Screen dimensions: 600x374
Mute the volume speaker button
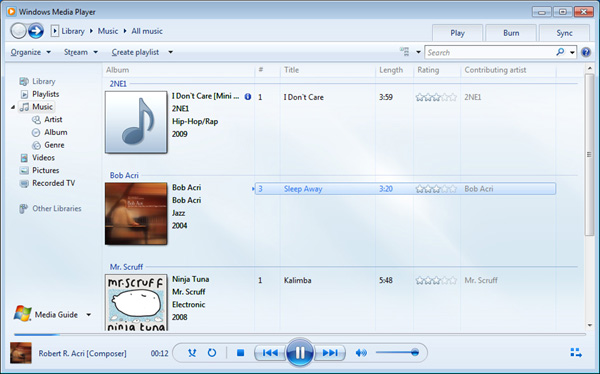[x=361, y=353]
